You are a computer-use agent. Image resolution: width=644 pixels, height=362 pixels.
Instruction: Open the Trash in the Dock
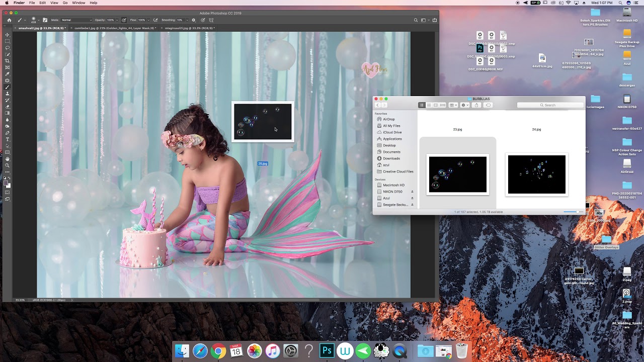click(461, 350)
